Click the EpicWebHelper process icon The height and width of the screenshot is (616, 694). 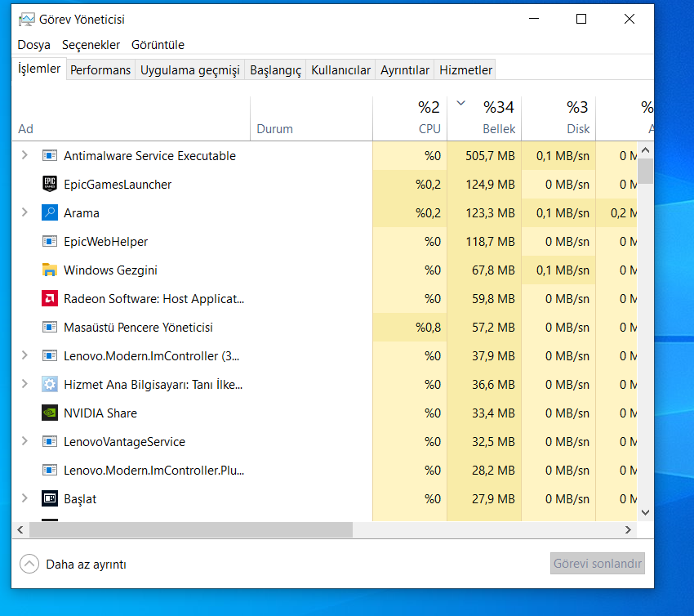[50, 241]
